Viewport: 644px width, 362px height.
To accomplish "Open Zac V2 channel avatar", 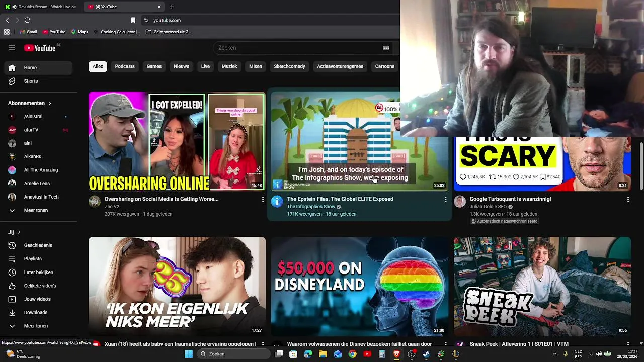I will [95, 202].
